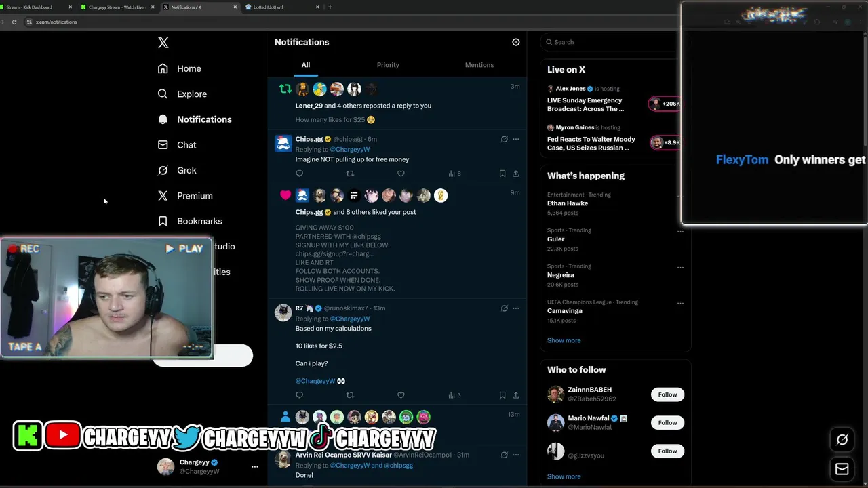
Task: Share the R7 reply
Action: coord(516,395)
